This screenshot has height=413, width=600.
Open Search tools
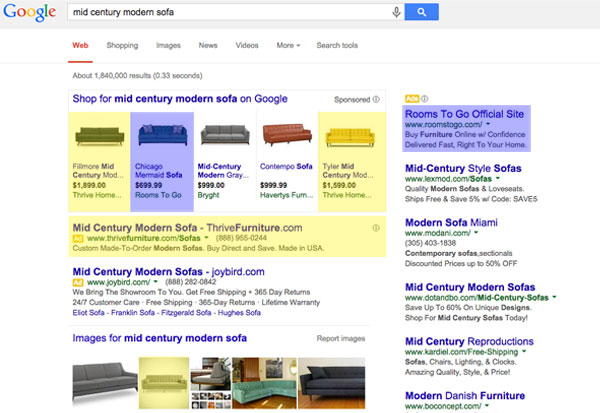click(x=337, y=45)
